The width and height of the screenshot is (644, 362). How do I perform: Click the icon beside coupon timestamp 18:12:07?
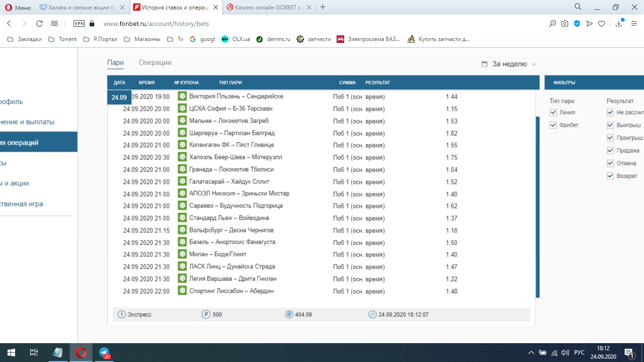(x=372, y=314)
